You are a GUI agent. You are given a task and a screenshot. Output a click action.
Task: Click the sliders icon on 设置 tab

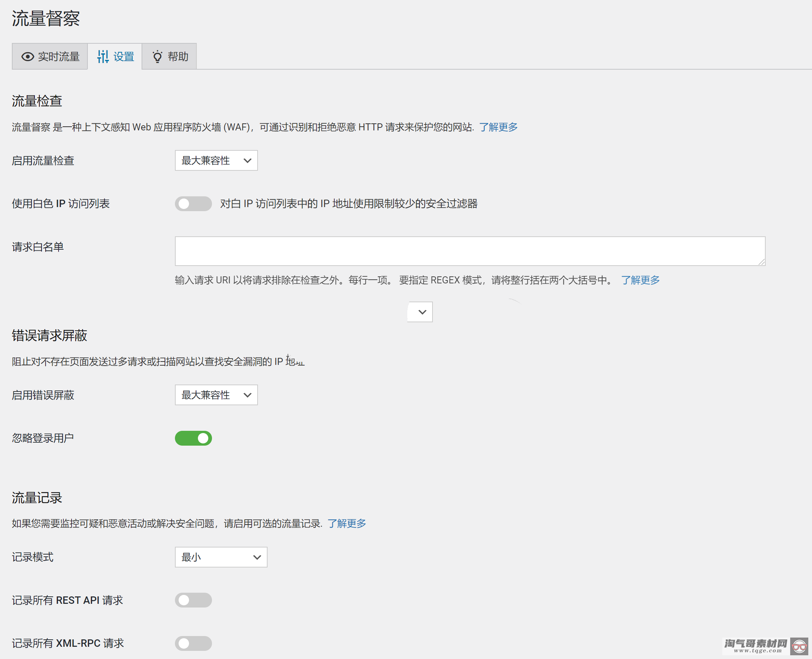pos(103,57)
